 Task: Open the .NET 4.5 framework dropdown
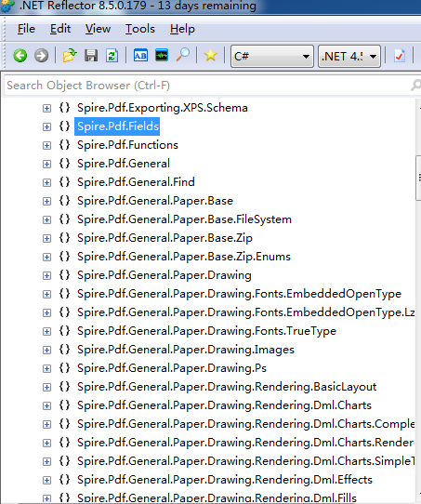(349, 56)
